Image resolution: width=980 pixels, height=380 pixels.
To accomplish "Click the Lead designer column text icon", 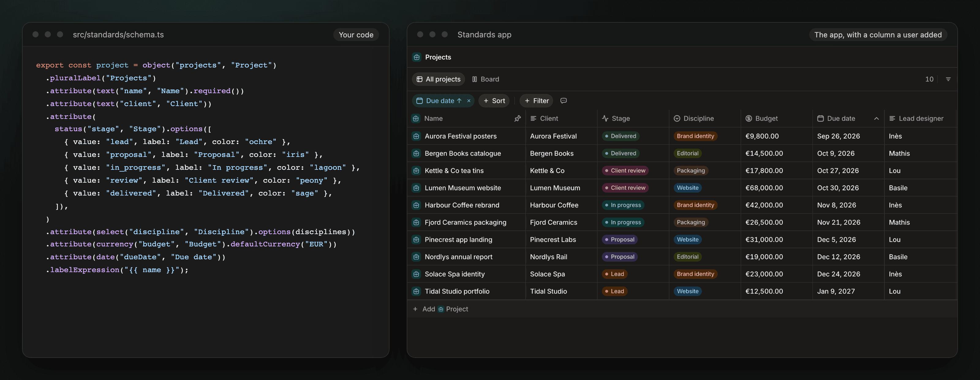I will pos(892,118).
